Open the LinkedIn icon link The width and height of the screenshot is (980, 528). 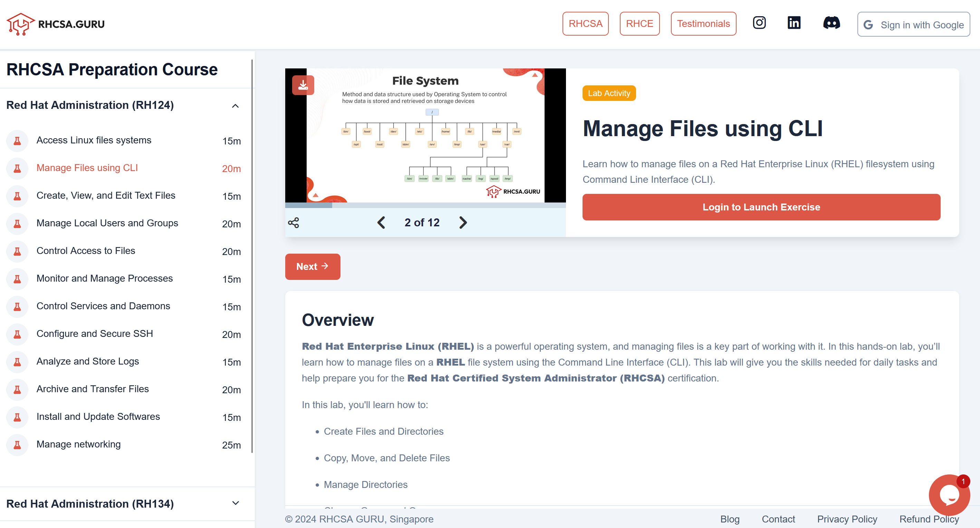pos(794,23)
